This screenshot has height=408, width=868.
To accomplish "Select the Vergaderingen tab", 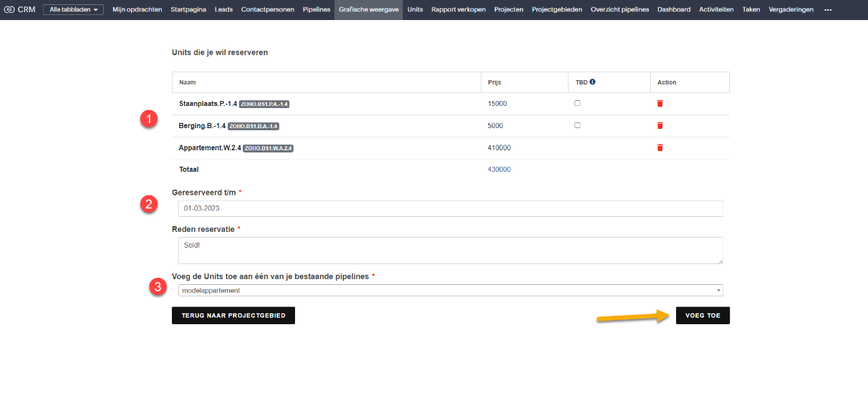I will [x=791, y=9].
